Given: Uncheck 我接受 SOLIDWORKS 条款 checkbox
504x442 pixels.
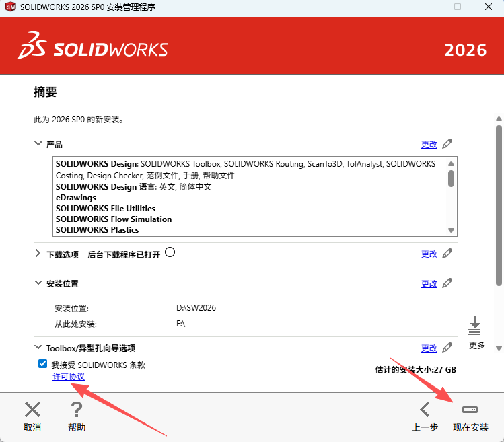Looking at the screenshot, I should [x=42, y=363].
